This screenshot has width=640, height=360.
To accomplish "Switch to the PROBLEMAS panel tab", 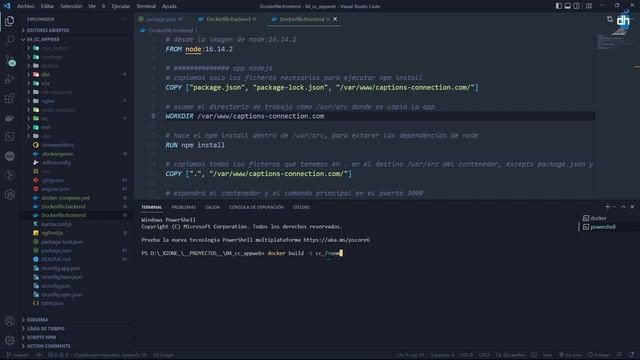I will 183,207.
